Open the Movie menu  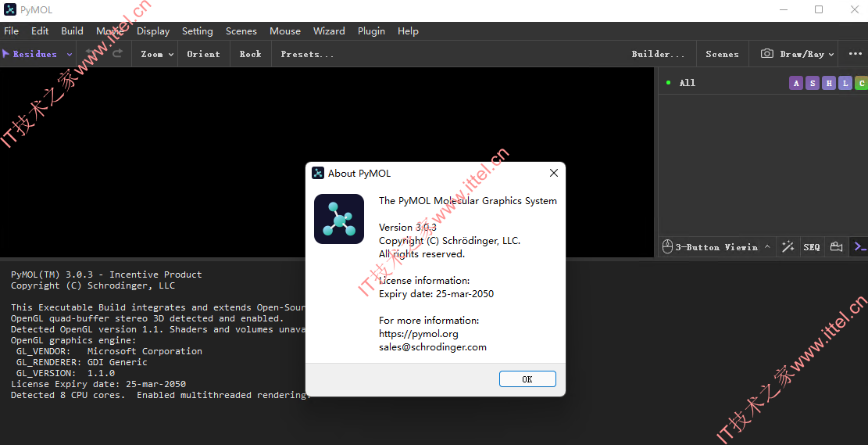point(110,31)
